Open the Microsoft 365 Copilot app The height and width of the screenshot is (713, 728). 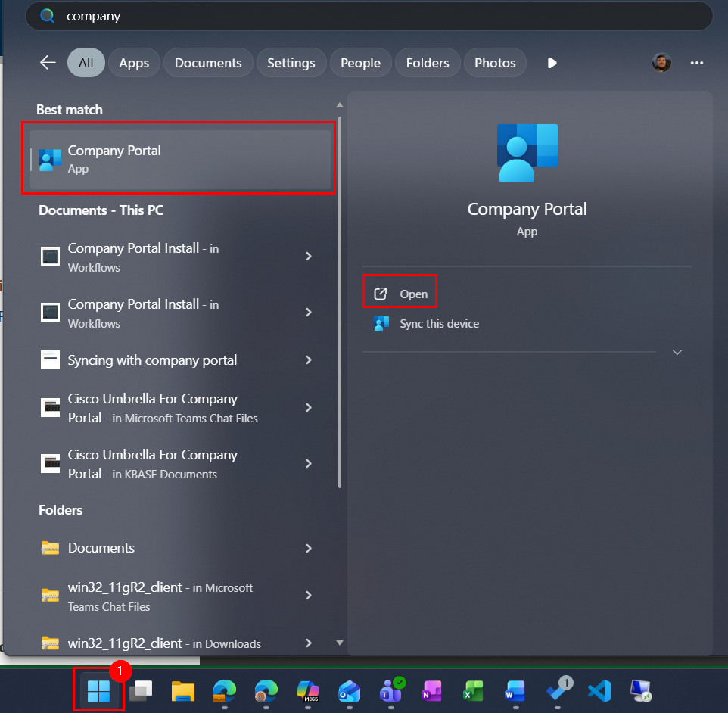click(308, 691)
